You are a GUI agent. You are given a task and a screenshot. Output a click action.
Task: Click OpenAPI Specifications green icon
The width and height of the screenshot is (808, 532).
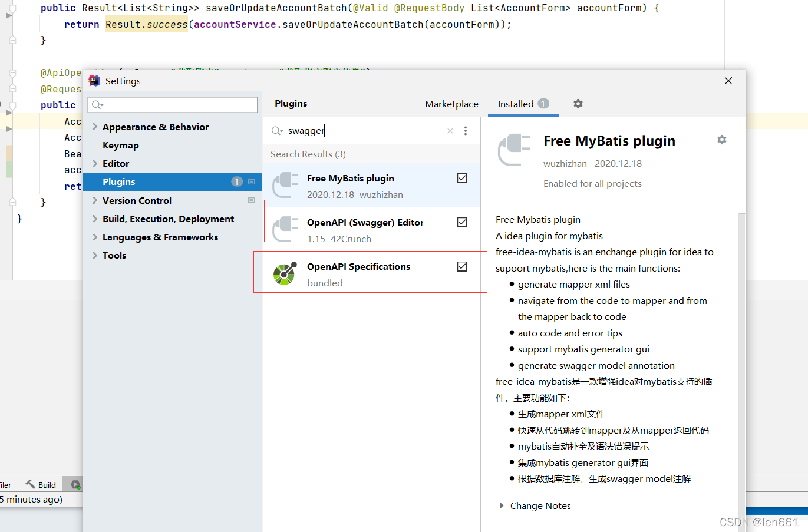tap(285, 274)
